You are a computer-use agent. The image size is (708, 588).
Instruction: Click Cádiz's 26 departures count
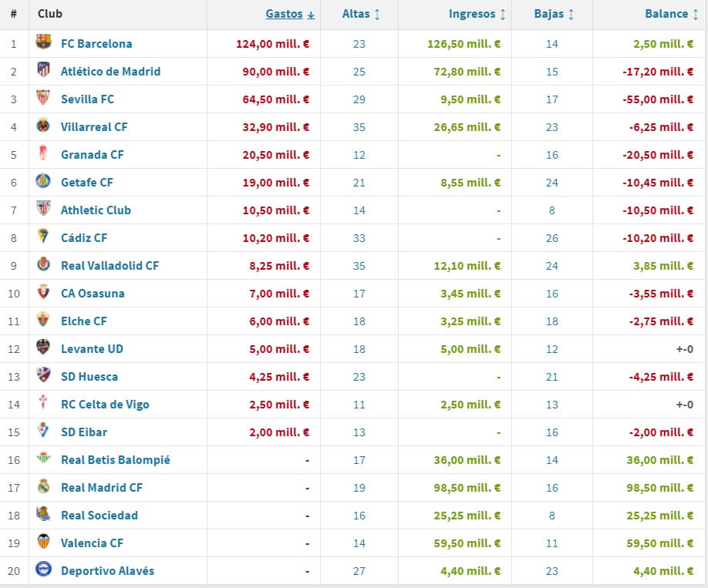(551, 238)
